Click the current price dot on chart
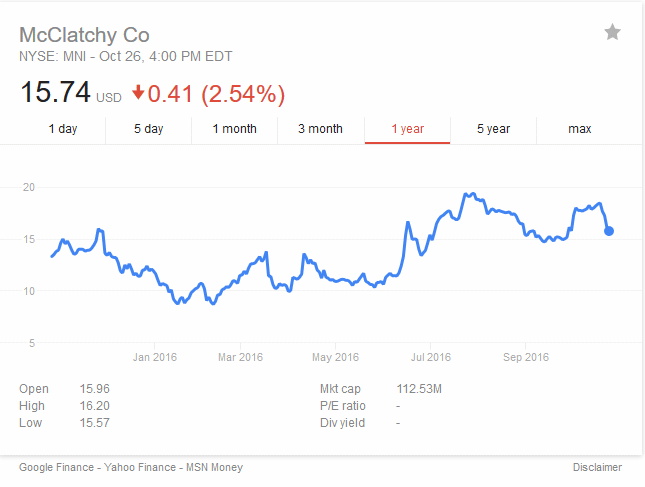This screenshot has height=487, width=645. (609, 231)
